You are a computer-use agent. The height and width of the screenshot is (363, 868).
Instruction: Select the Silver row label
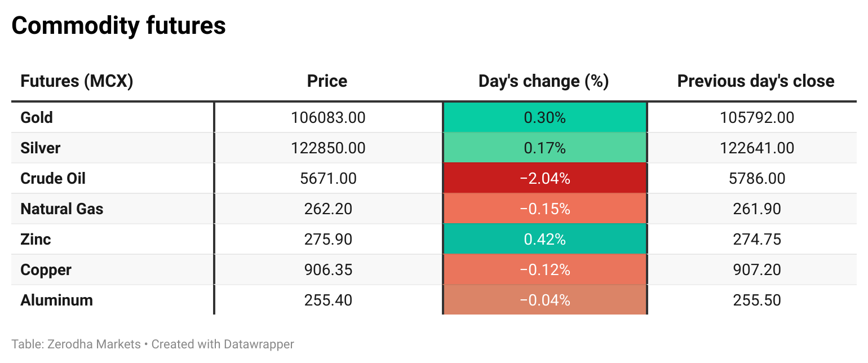click(x=40, y=148)
